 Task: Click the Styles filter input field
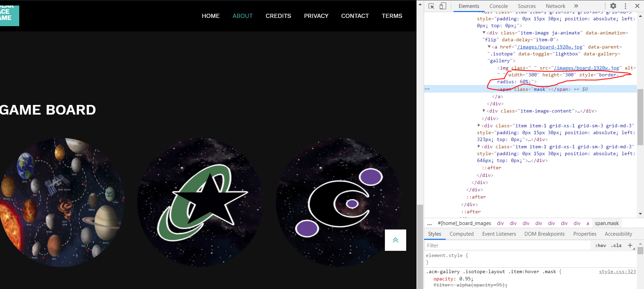(x=507, y=246)
